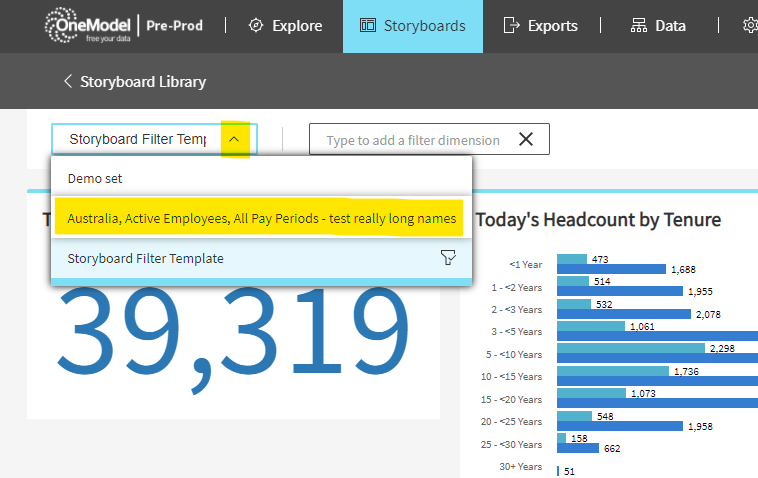Collapse the filter template dropdown using its chevron
This screenshot has width=758, height=478.
(233, 139)
